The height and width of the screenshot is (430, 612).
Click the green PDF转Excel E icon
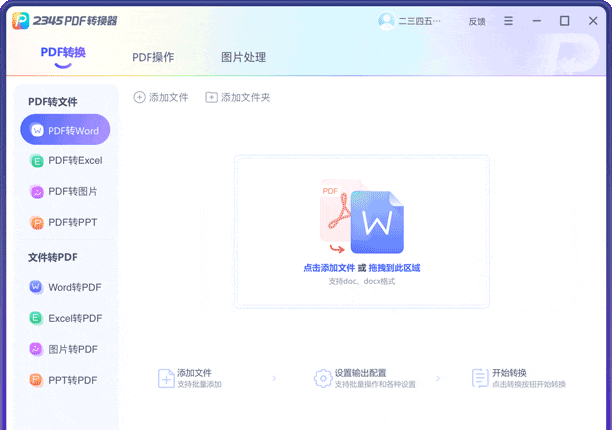tap(37, 161)
